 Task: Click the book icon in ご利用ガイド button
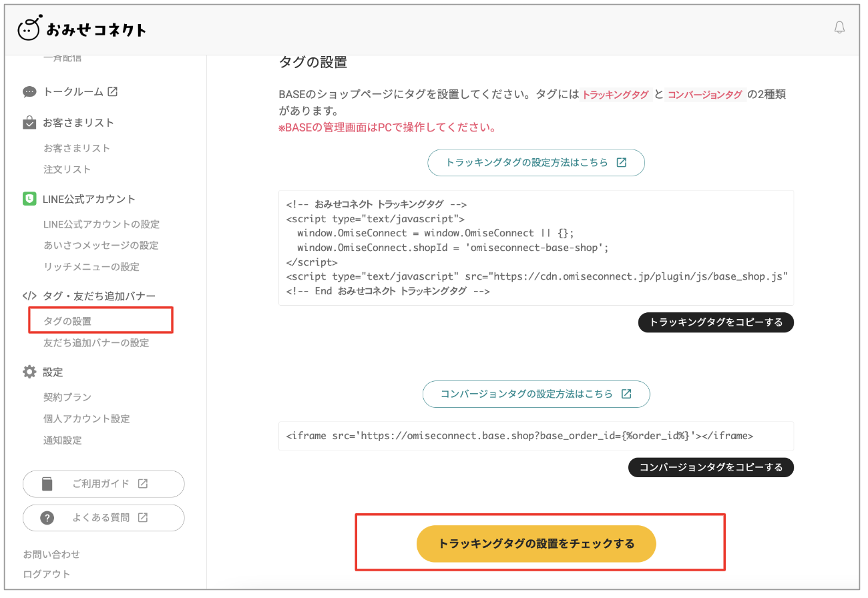(47, 484)
